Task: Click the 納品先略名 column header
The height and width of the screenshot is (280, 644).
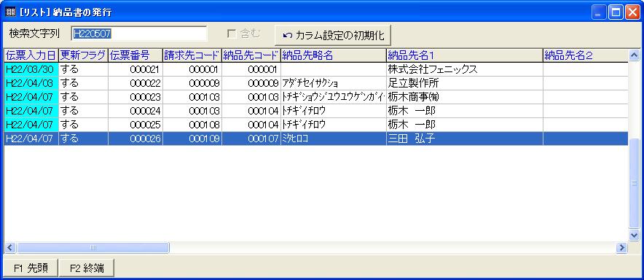Action: click(334, 55)
